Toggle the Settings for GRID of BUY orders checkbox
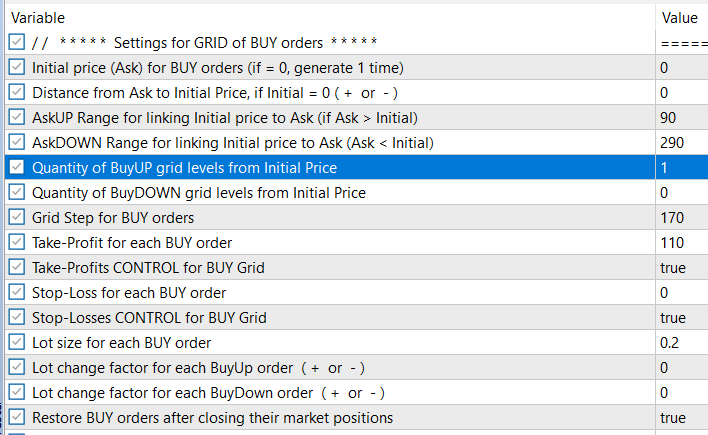Image resolution: width=708 pixels, height=435 pixels. point(16,42)
